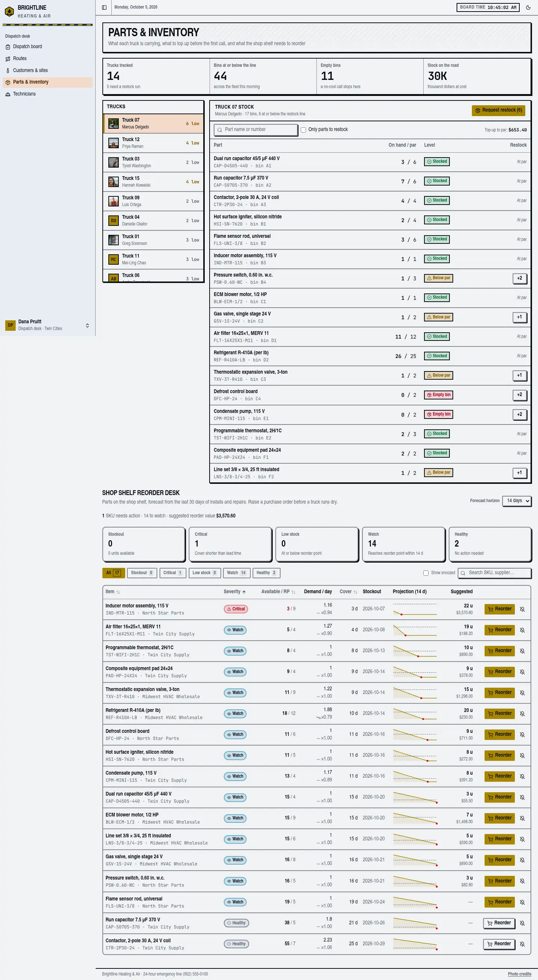
Task: Filter reorder list by Watch tab
Action: (236, 573)
